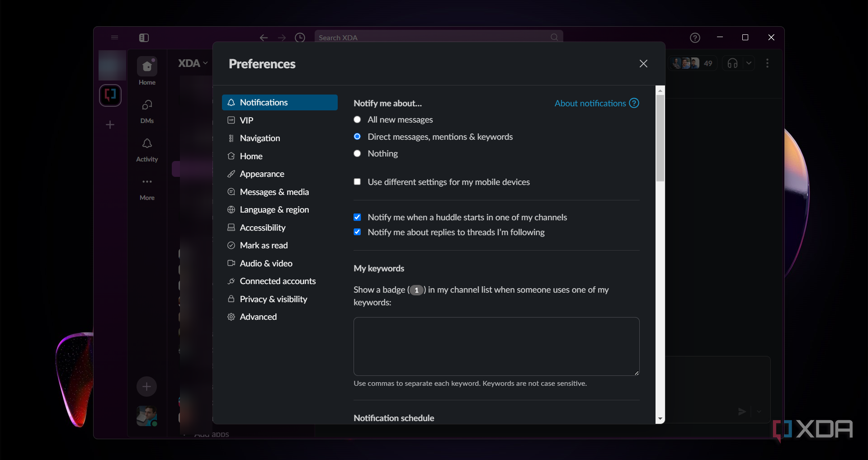Click the round create-new plus button
This screenshot has width=868, height=460.
pyautogui.click(x=146, y=386)
